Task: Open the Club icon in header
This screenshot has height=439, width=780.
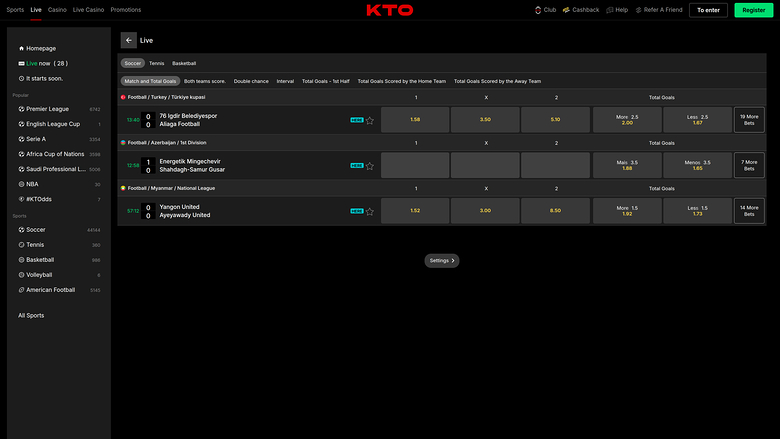Action: coord(538,10)
